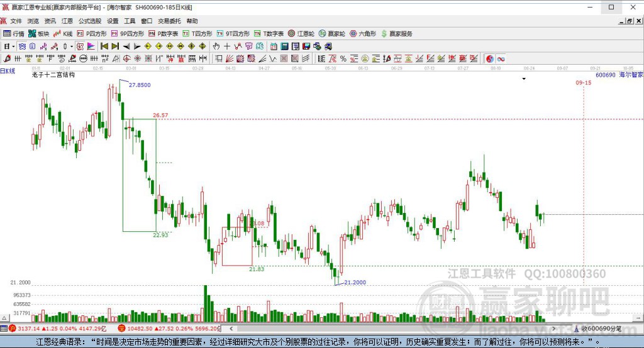644x348 pixels.
Task: Click the Shanghai index 3137.14 status entry
Action: (x=57, y=329)
